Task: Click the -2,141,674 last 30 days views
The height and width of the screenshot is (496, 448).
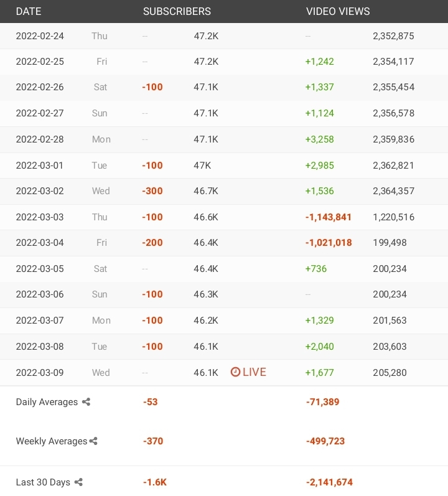Action: click(x=329, y=482)
